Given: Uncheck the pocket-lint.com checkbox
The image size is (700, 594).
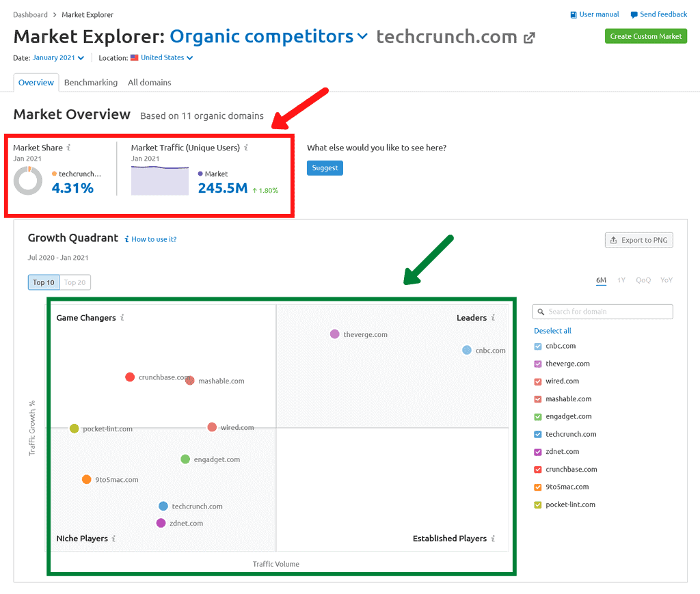Looking at the screenshot, I should [x=538, y=505].
